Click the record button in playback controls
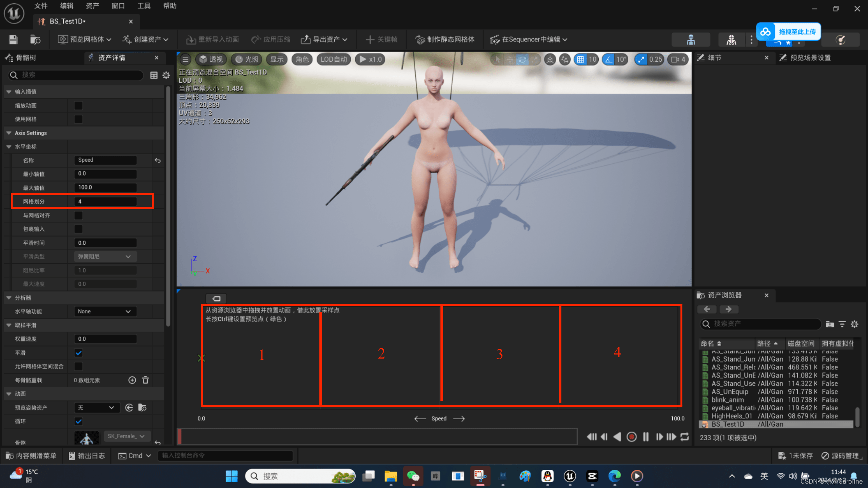Screen dimensions: 868x488 point(631,437)
